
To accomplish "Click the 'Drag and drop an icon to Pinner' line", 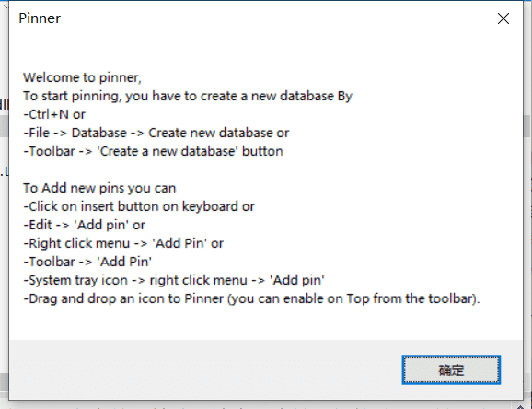I will 251,298.
